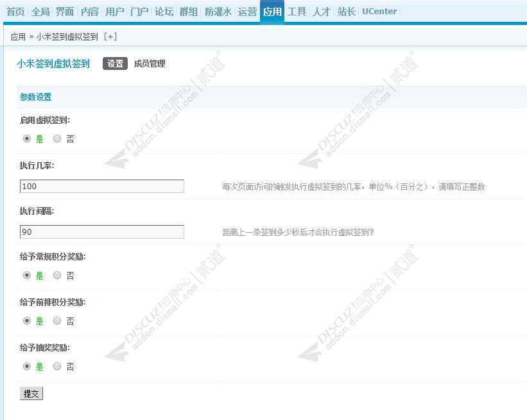Viewport: 527px width, 420px height.
Task: Click the [+] add shortcut link in breadcrumb
Action: click(110, 37)
